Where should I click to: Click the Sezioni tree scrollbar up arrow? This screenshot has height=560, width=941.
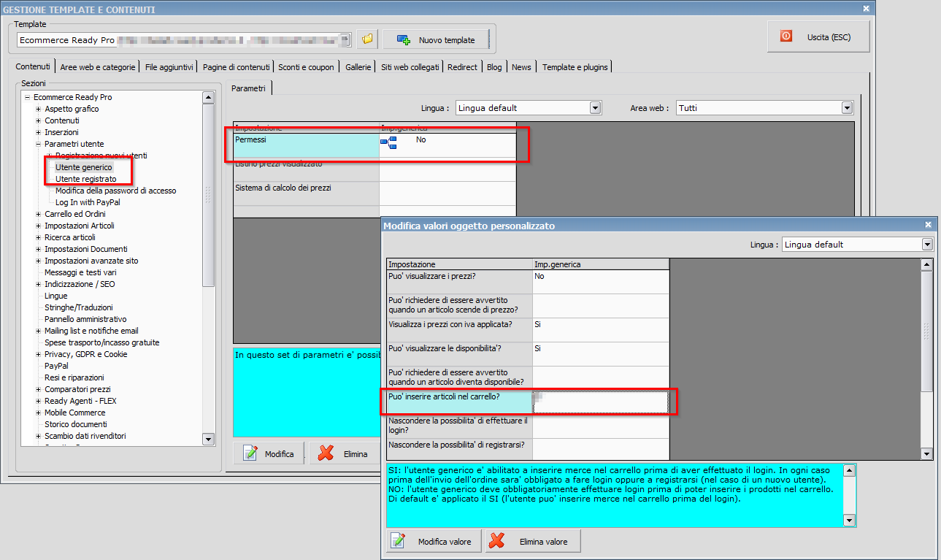coord(208,97)
